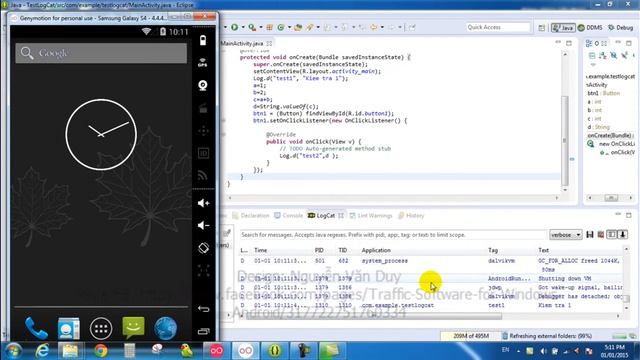Open the Genymotion device ID widget
The image size is (640, 360).
tap(203, 153)
